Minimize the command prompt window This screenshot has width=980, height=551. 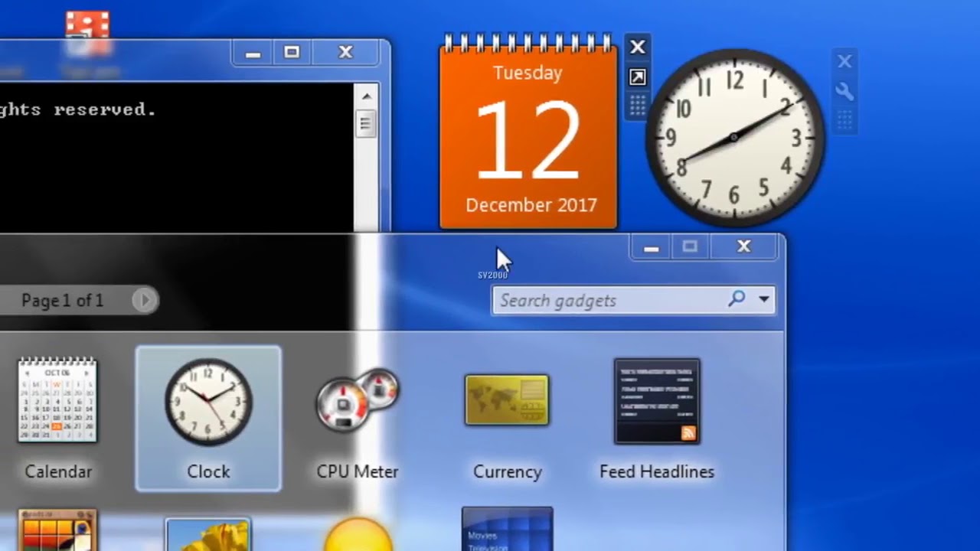[x=253, y=53]
